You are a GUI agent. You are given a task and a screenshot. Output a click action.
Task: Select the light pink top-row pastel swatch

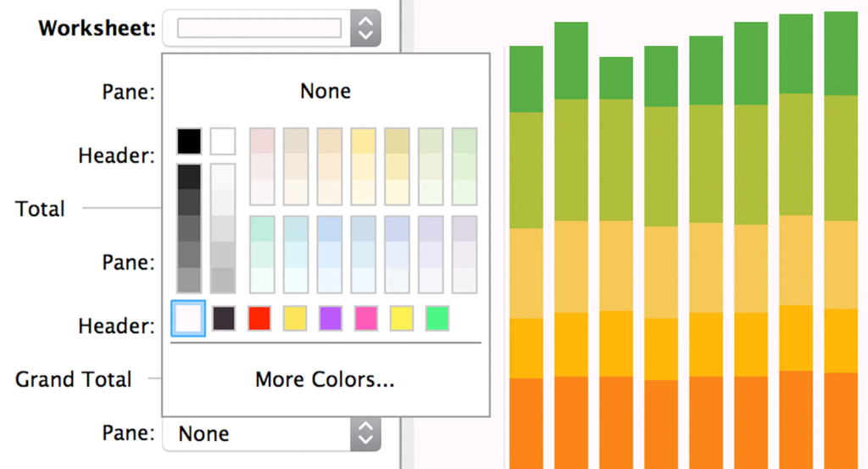pyautogui.click(x=262, y=141)
